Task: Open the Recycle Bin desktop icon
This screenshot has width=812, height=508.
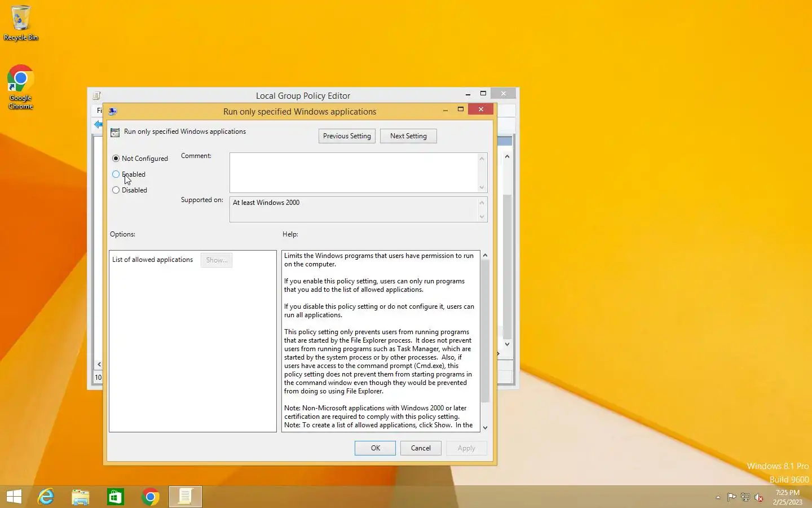Action: (x=21, y=23)
